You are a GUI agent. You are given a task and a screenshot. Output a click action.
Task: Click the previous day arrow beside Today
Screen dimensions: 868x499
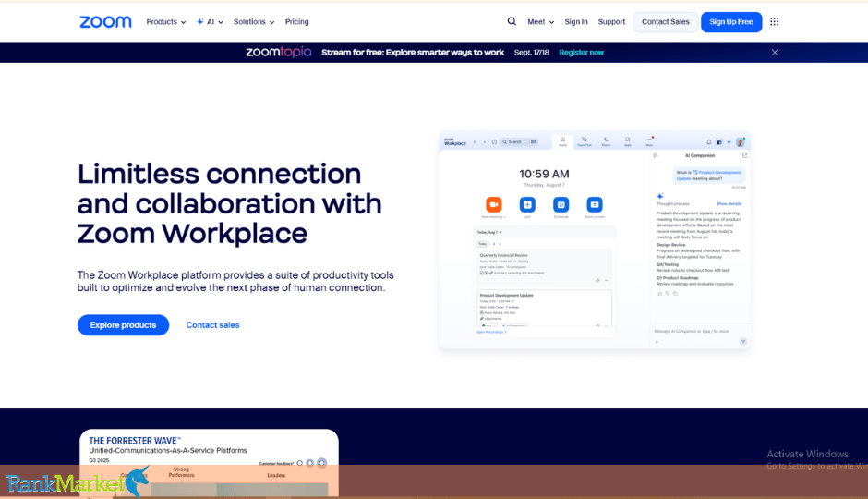(x=494, y=244)
